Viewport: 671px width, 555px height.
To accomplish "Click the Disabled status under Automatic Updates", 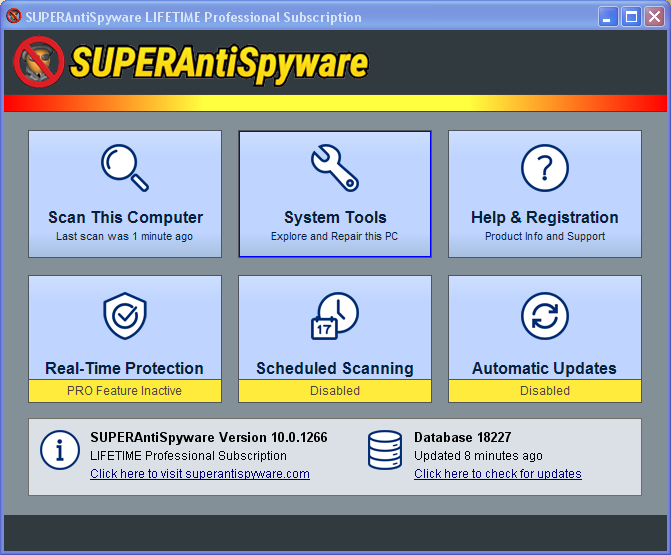I will click(545, 391).
